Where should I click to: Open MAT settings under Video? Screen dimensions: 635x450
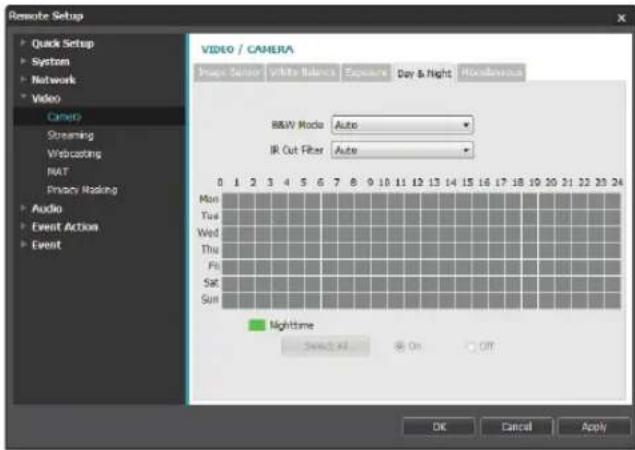click(58, 172)
